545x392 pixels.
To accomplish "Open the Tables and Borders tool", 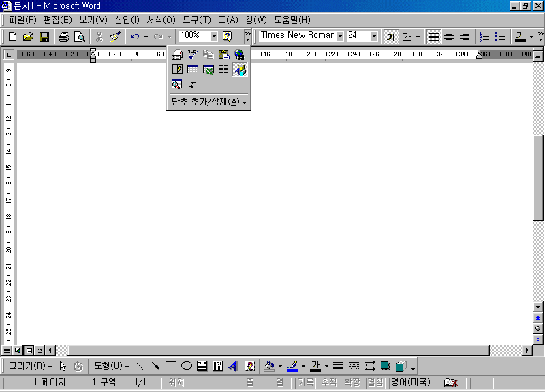I will coord(177,69).
